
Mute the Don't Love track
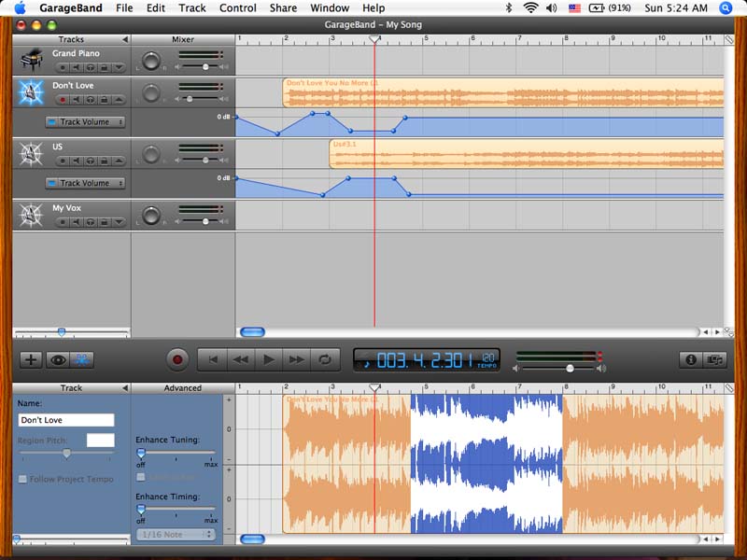coord(77,100)
